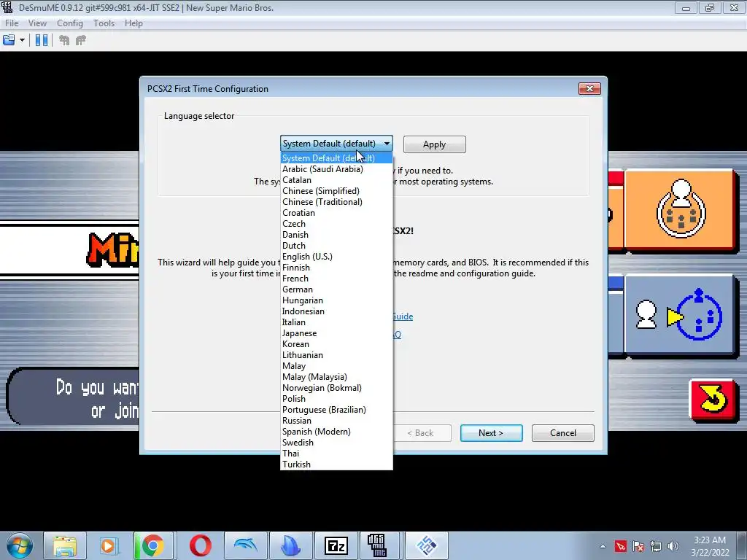Image resolution: width=747 pixels, height=560 pixels.
Task: Click the first rotate screen toolbar icon
Action: click(64, 40)
